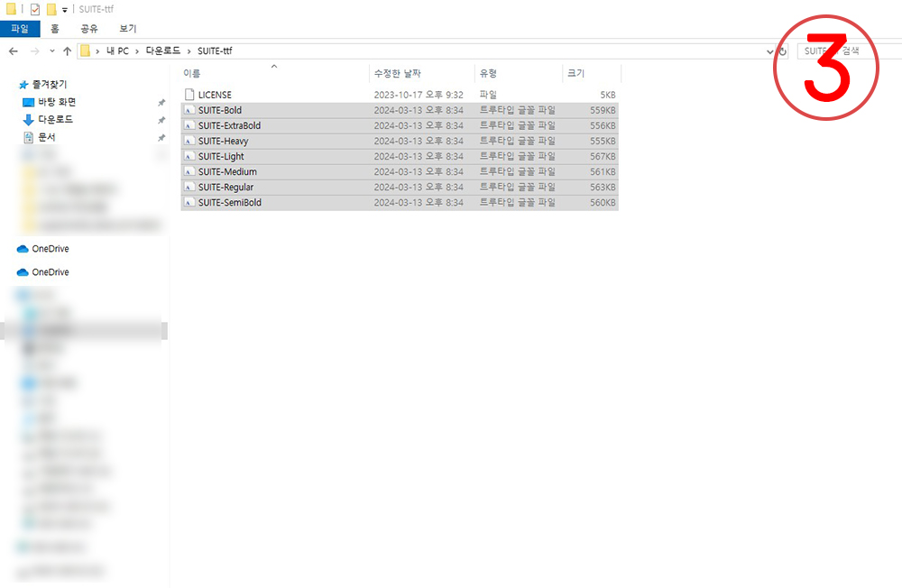
Task: Select SUITE-Regular font file icon
Action: [189, 187]
